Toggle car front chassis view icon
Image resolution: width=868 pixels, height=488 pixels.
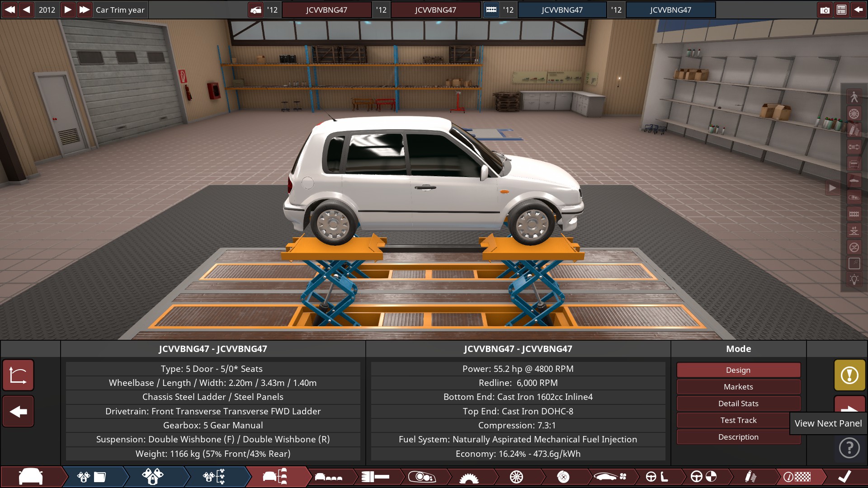tap(854, 164)
